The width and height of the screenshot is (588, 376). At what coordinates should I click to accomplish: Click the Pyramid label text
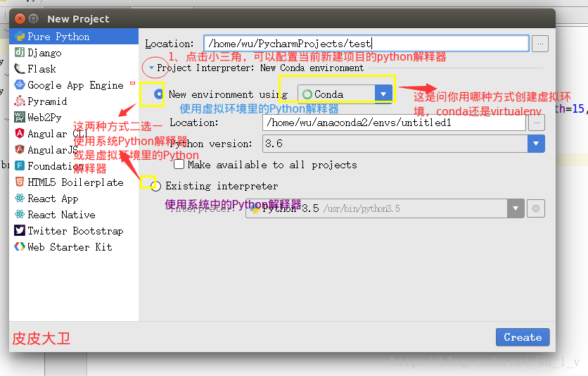pos(47,101)
